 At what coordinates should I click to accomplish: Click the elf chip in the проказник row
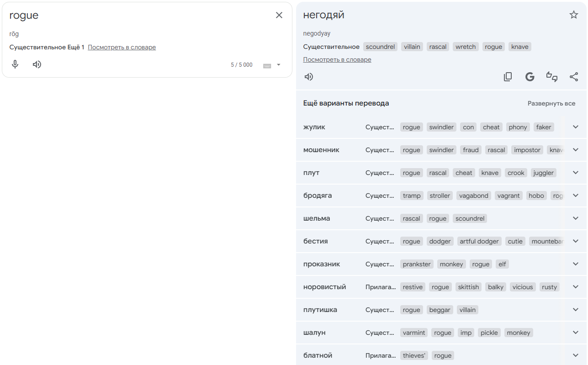[502, 264]
